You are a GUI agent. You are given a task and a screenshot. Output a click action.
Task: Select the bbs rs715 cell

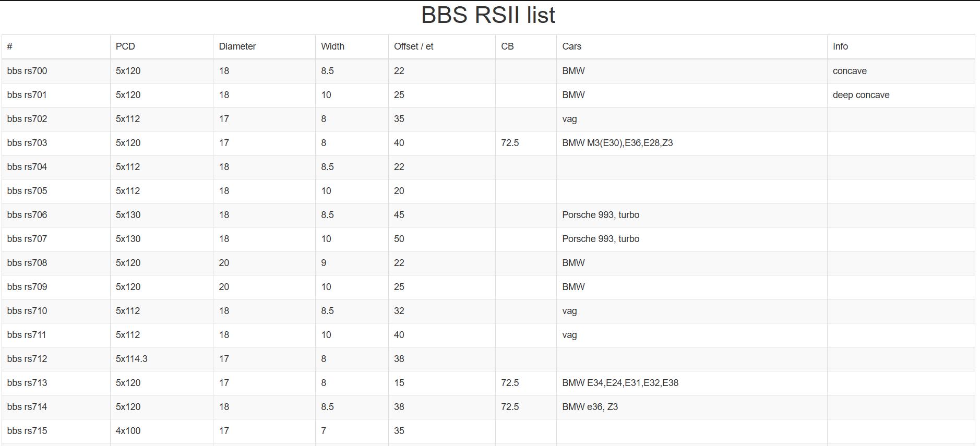click(56, 431)
